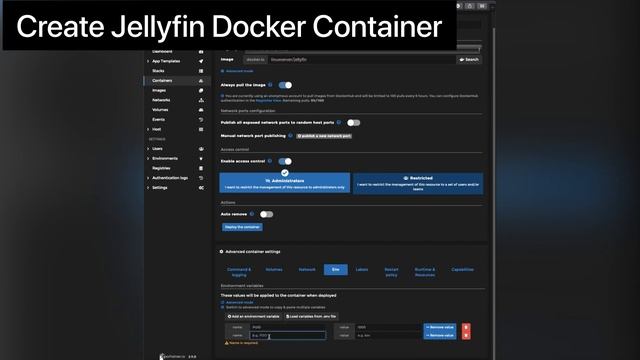Click the empty variable name field
Viewport: 640px width, 360px height.
(x=288, y=336)
